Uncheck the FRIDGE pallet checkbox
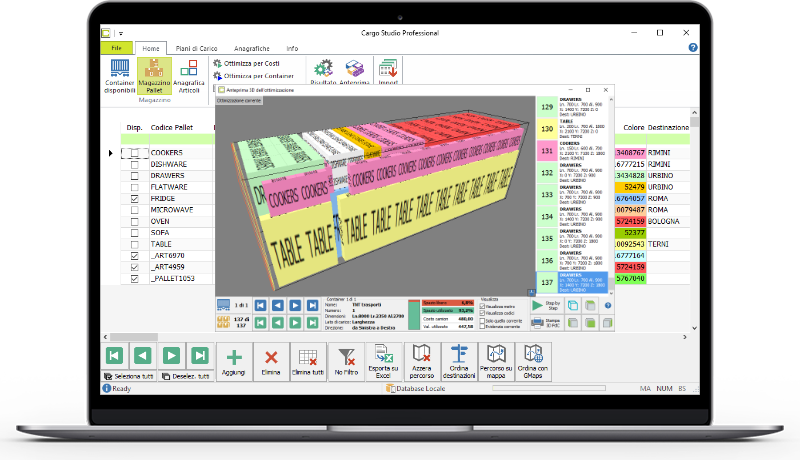This screenshot has width=800, height=460. click(x=135, y=199)
